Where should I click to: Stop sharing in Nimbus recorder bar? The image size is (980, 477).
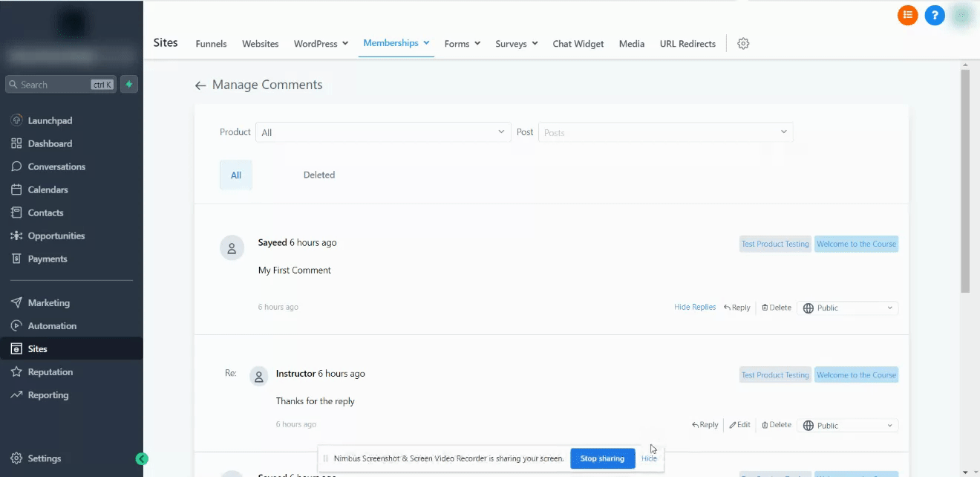coord(602,458)
